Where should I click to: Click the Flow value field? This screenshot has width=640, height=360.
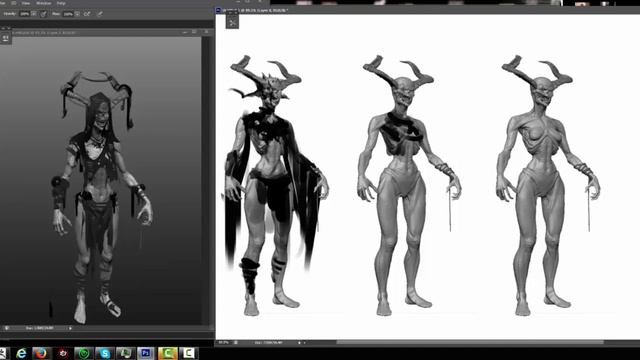(68, 13)
